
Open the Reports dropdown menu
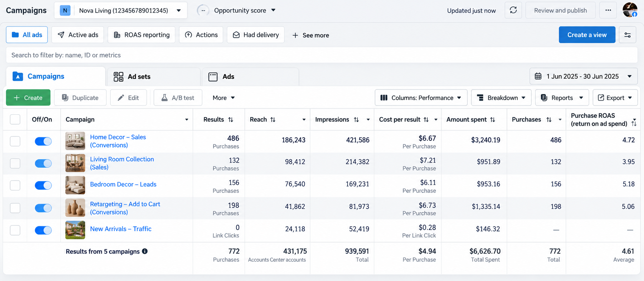click(562, 98)
